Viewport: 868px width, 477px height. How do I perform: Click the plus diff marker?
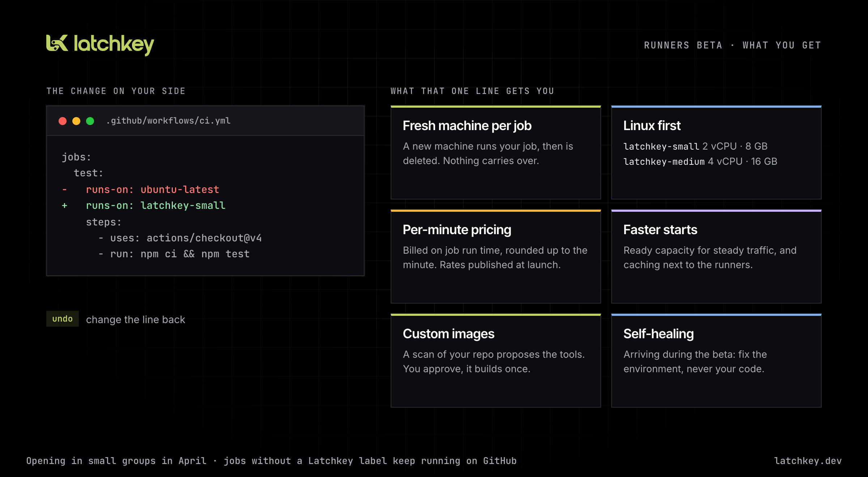click(x=64, y=206)
